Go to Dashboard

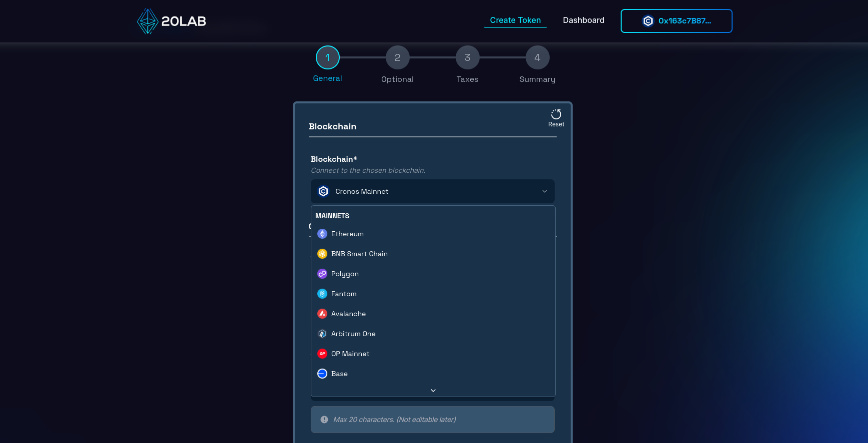coord(583,20)
